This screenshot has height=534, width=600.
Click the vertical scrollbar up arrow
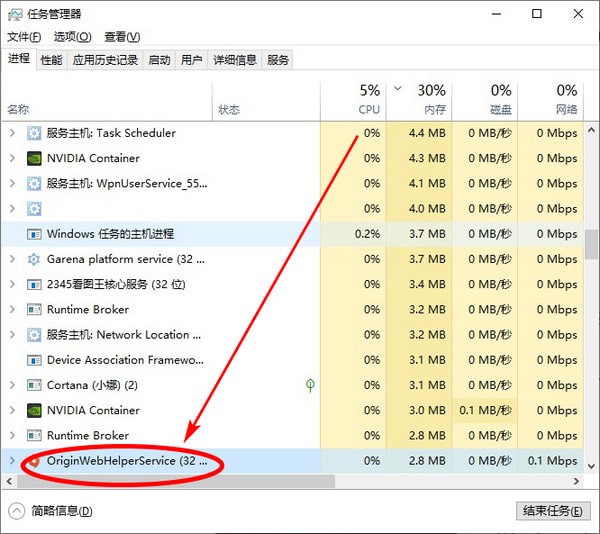tap(591, 130)
